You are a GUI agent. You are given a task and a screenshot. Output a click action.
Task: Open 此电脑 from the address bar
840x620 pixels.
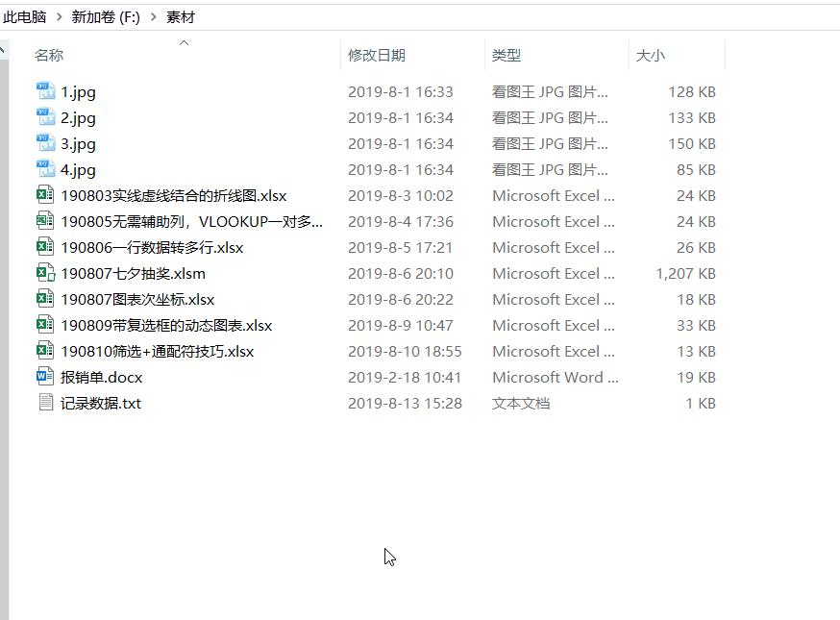[x=29, y=16]
